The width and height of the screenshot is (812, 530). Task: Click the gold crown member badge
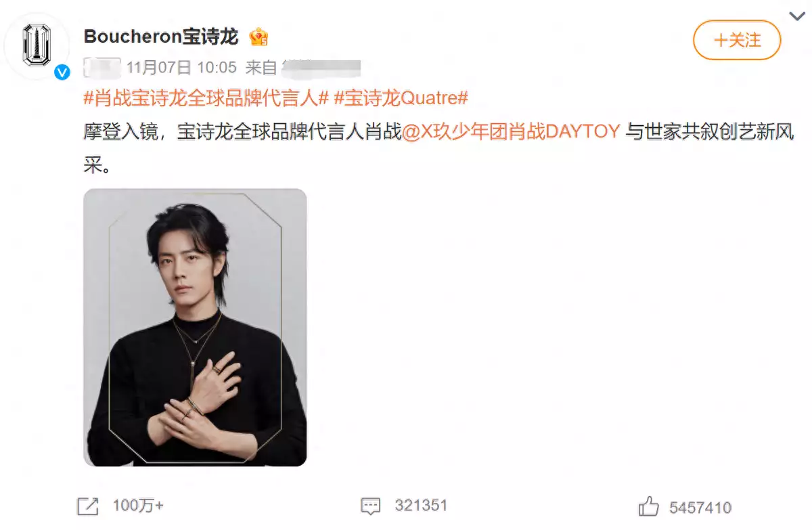click(258, 37)
